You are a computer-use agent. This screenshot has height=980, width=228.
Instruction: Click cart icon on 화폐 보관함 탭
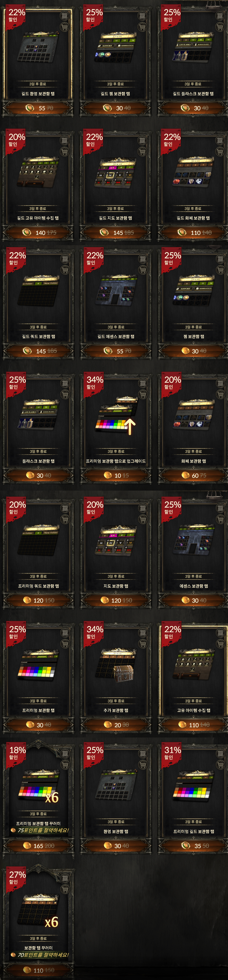220,394
